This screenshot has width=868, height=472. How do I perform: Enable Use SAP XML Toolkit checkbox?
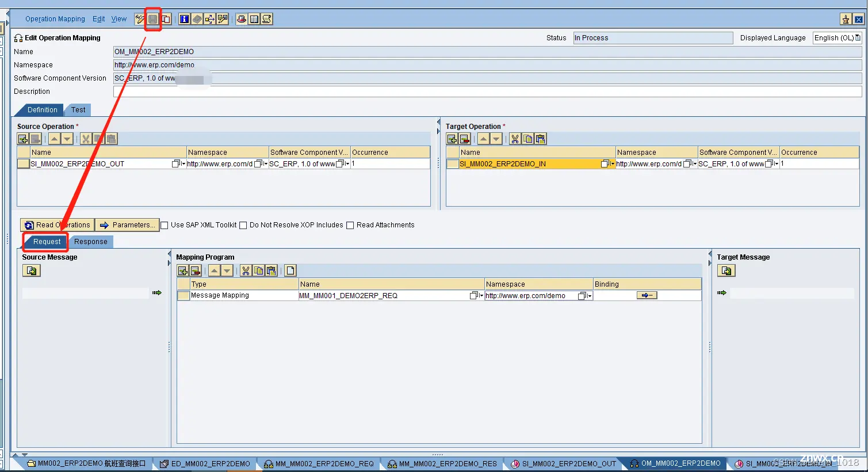165,225
